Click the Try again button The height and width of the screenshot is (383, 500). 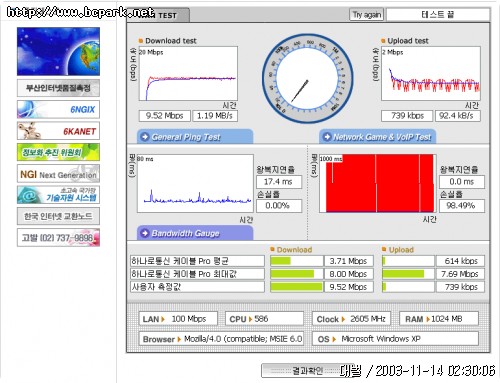coord(367,15)
